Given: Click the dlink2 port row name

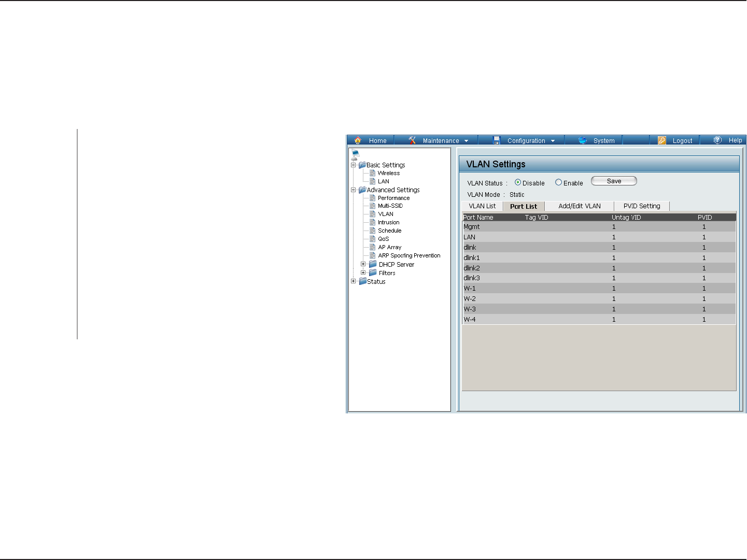Looking at the screenshot, I should 472,268.
